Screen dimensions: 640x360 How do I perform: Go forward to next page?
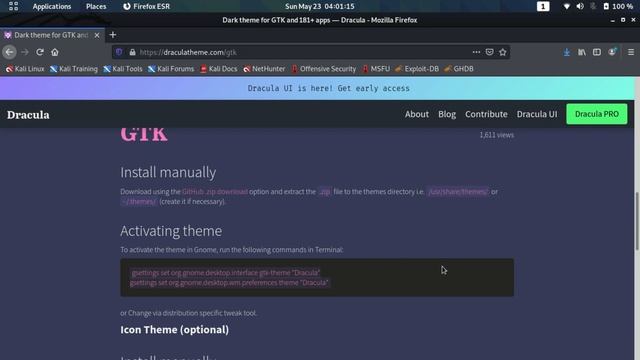pos(25,52)
